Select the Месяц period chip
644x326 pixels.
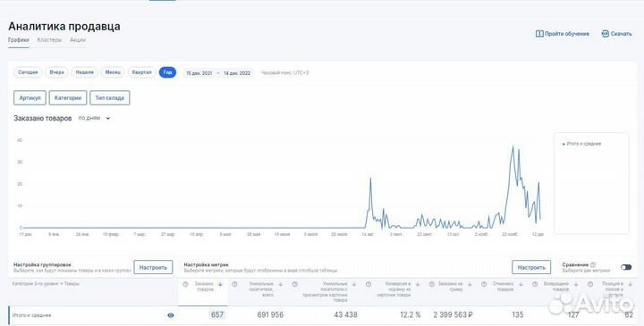tap(113, 72)
